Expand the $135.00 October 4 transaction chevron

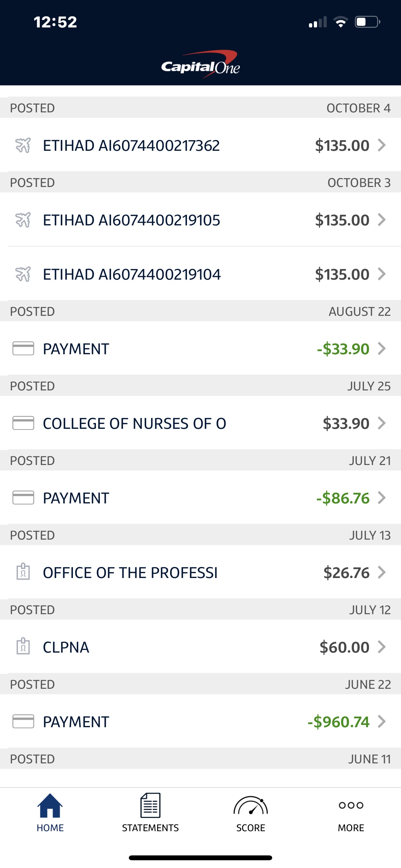pos(381,145)
